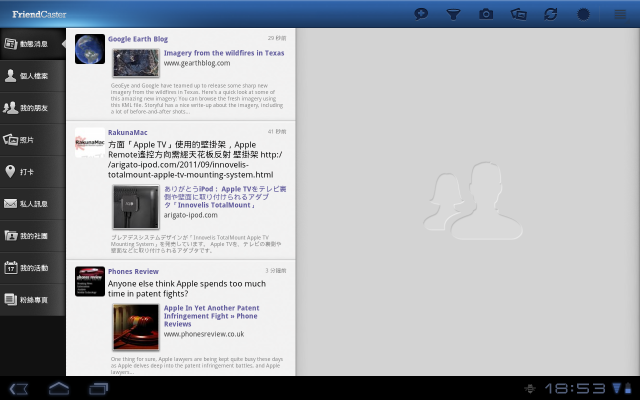Open Apple In Yet Another Patent Infringement link

pyautogui.click(x=211, y=316)
